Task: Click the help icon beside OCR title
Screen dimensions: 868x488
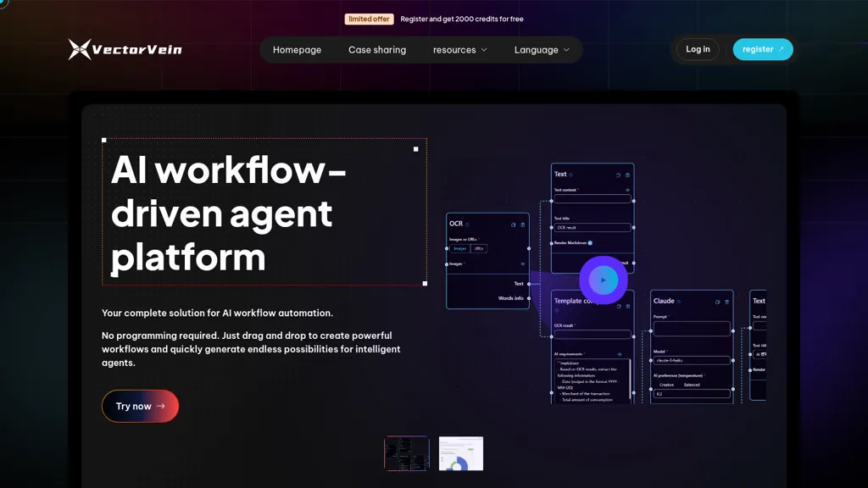Action: point(467,224)
